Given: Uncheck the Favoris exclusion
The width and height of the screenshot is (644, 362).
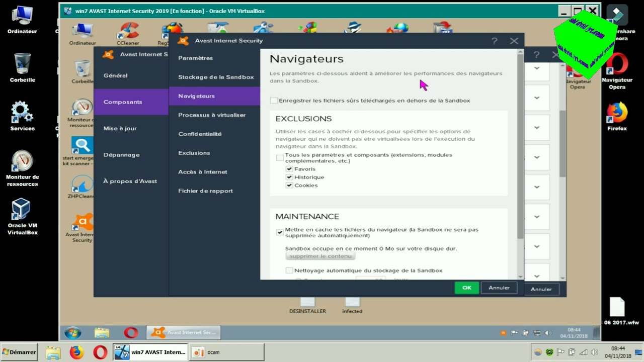Looking at the screenshot, I should coord(289,169).
